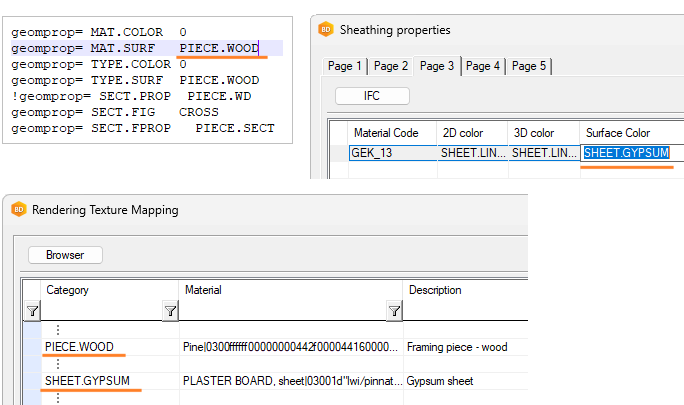The height and width of the screenshot is (405, 684).
Task: Click the Browser button
Action: click(x=65, y=255)
